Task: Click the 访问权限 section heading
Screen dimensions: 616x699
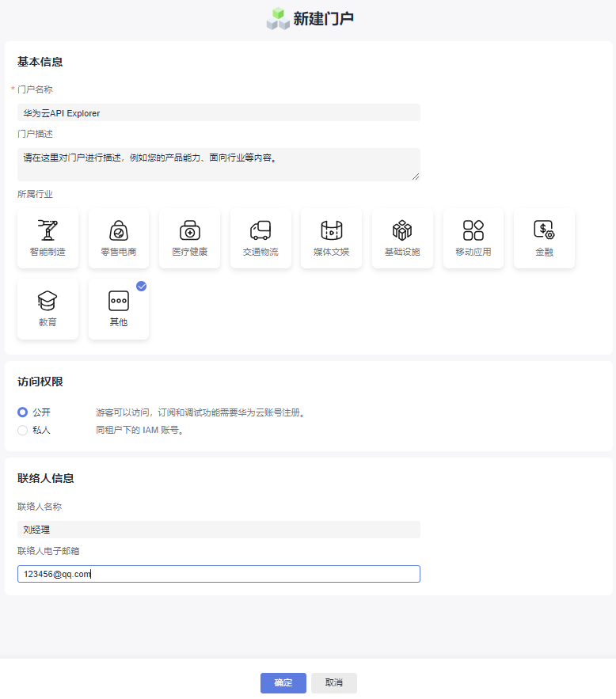Action: click(40, 382)
